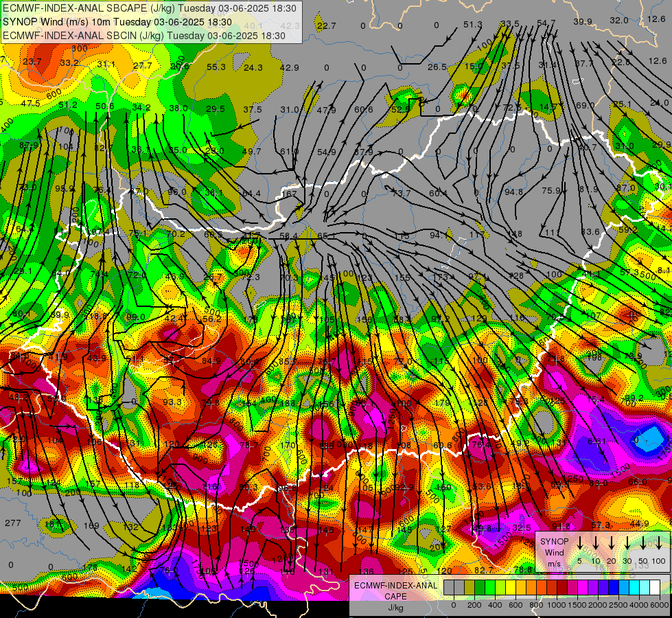Click the 50 m/s wind arrow in SYNOP legend
672x618 pixels.
643,543
